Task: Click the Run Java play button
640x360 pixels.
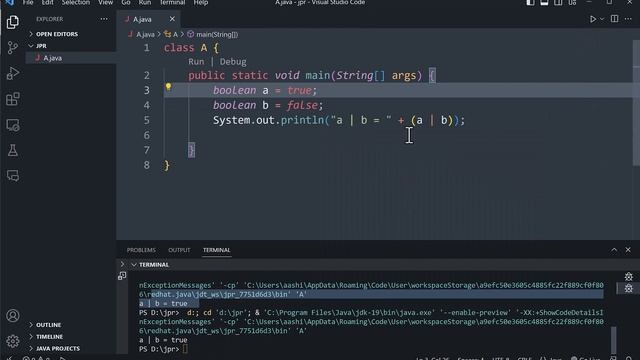Action: tap(593, 19)
